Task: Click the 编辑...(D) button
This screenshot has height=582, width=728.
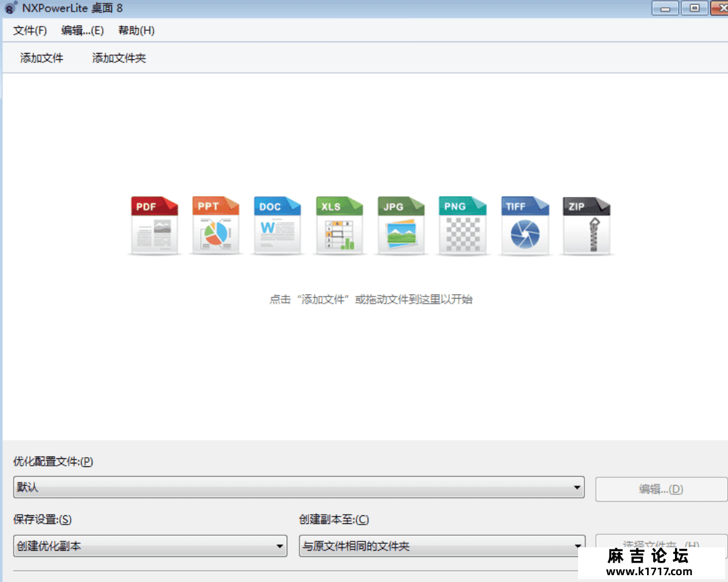Action: pos(661,489)
